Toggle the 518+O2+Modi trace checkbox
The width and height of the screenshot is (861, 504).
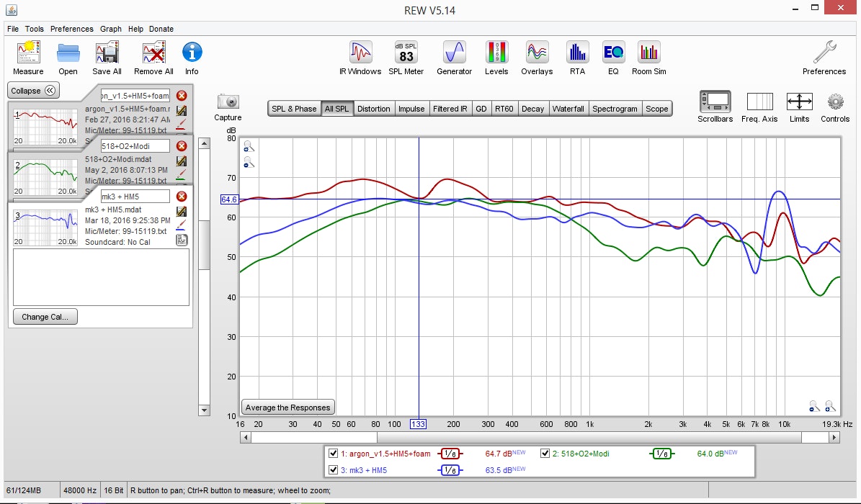pos(545,454)
